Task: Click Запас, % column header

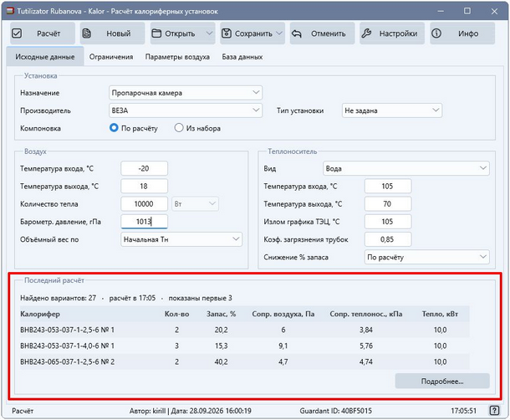Action: (x=222, y=315)
